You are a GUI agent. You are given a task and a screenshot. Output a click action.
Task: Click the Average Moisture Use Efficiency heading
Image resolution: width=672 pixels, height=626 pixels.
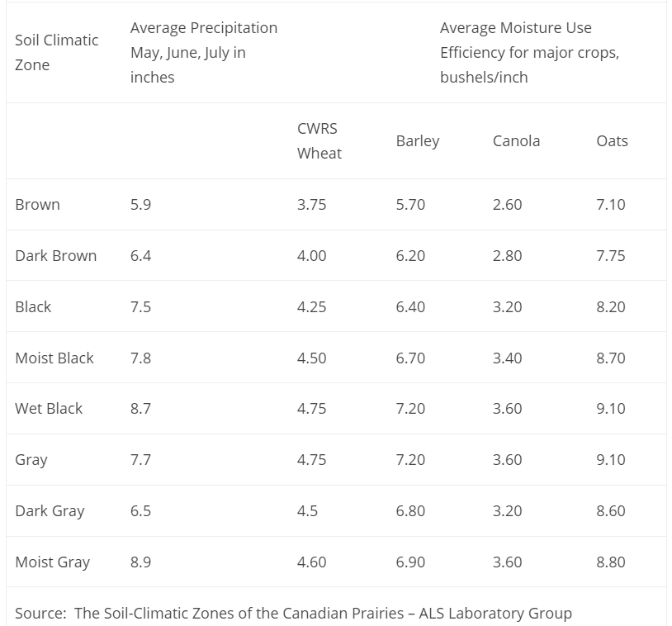pos(529,52)
